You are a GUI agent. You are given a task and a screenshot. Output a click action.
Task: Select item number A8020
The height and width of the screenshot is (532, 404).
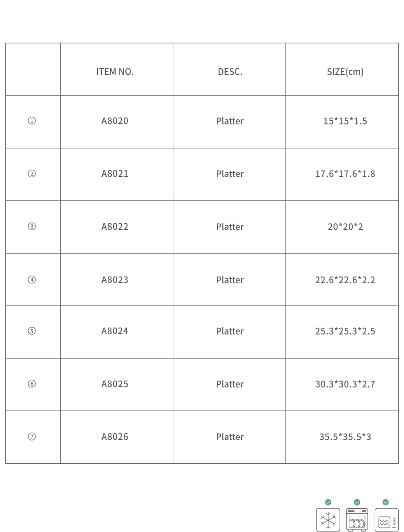tap(115, 121)
